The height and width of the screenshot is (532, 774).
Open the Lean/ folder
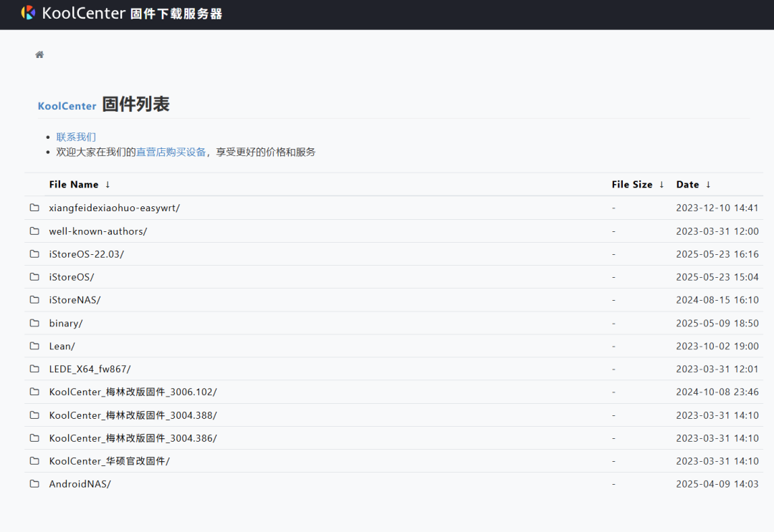[x=62, y=346]
